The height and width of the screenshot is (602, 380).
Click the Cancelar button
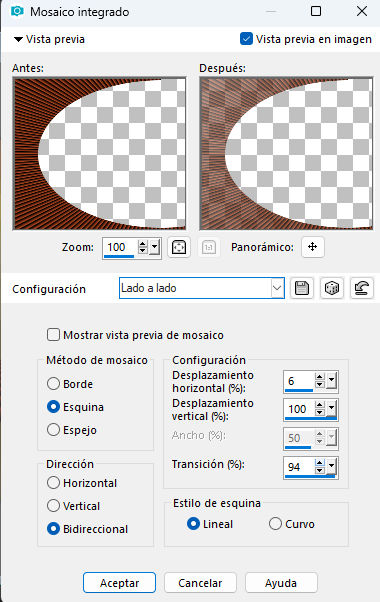coord(200,583)
